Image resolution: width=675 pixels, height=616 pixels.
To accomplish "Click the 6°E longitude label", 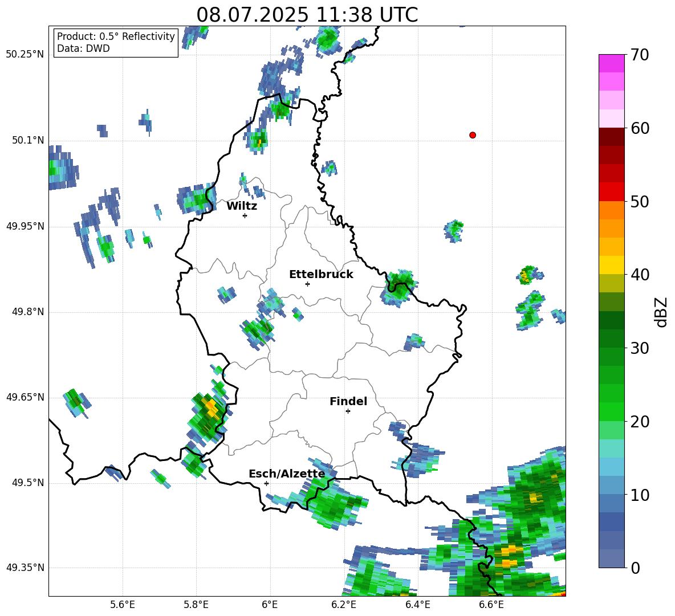I will (x=270, y=605).
